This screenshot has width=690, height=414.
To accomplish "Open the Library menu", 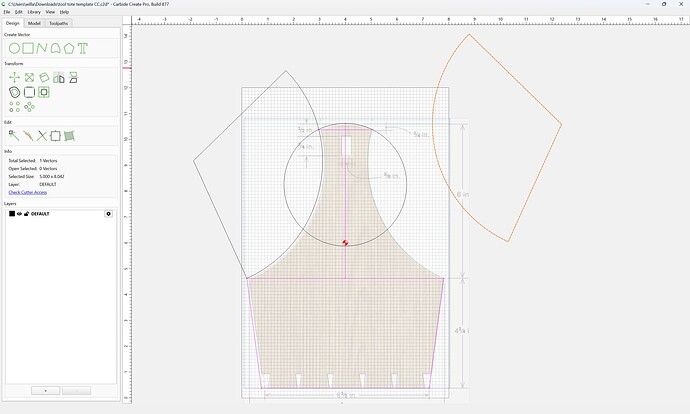I will click(x=34, y=12).
